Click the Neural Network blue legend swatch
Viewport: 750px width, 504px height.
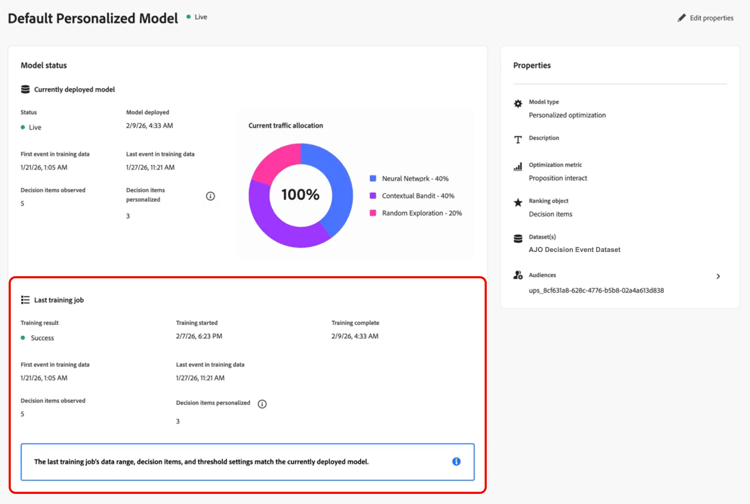[x=373, y=179]
